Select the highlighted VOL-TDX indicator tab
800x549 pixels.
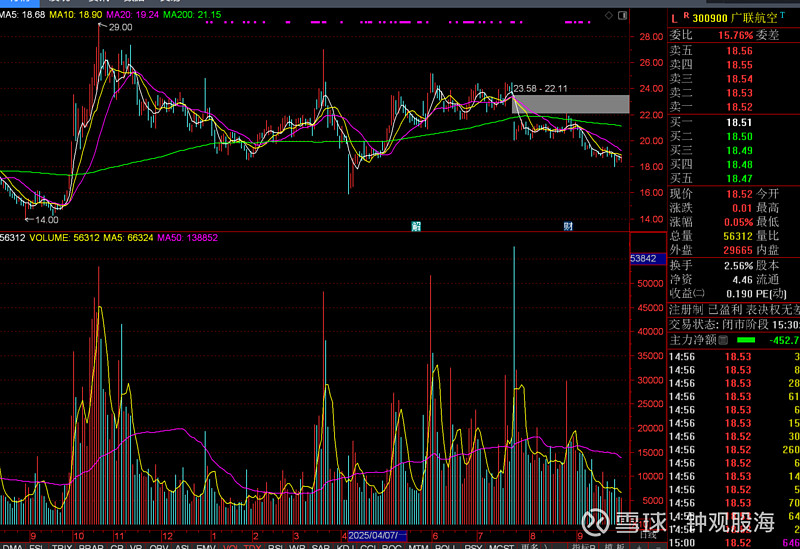[241, 546]
